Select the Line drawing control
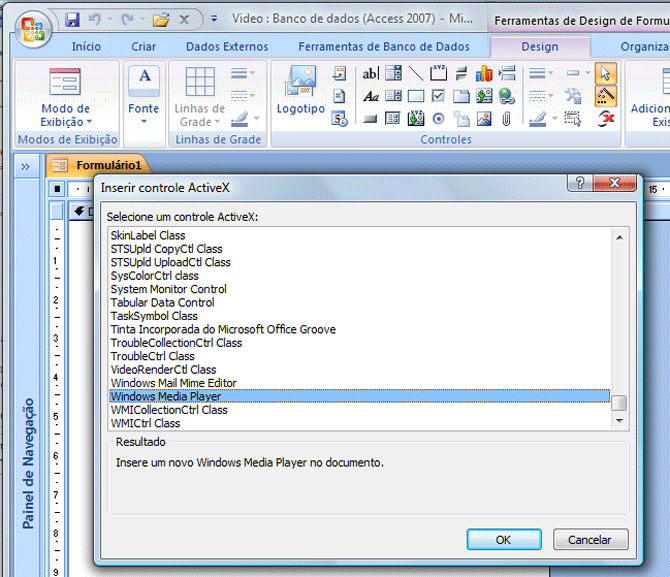This screenshot has height=577, width=670. (416, 74)
